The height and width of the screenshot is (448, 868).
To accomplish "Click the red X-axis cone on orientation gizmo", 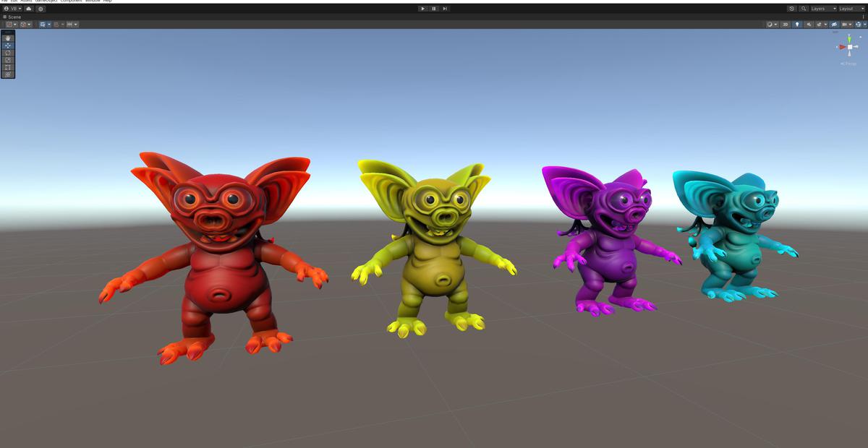I will pos(843,47).
